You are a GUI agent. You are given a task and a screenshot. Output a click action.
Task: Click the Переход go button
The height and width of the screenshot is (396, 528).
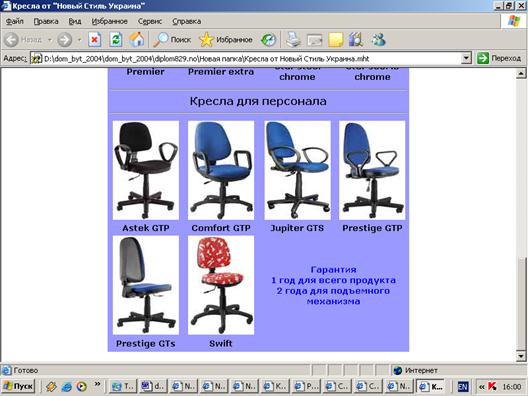coord(499,58)
